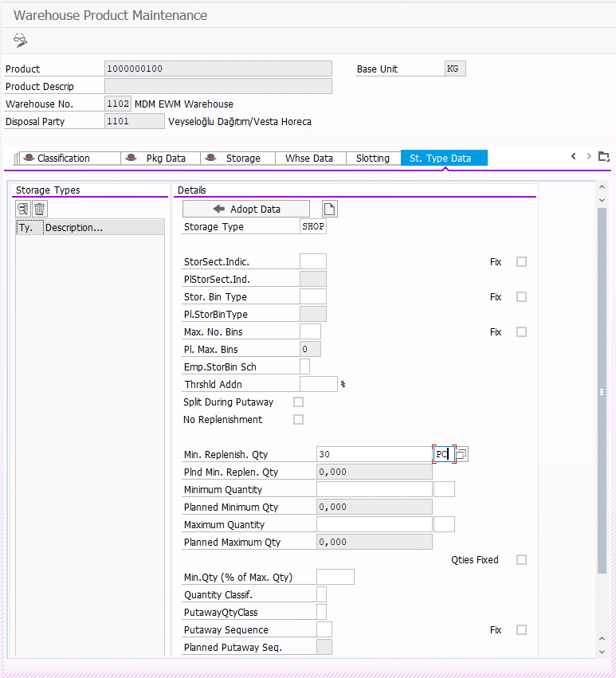Check the No Replenishment checkbox
616x678 pixels.
point(299,420)
